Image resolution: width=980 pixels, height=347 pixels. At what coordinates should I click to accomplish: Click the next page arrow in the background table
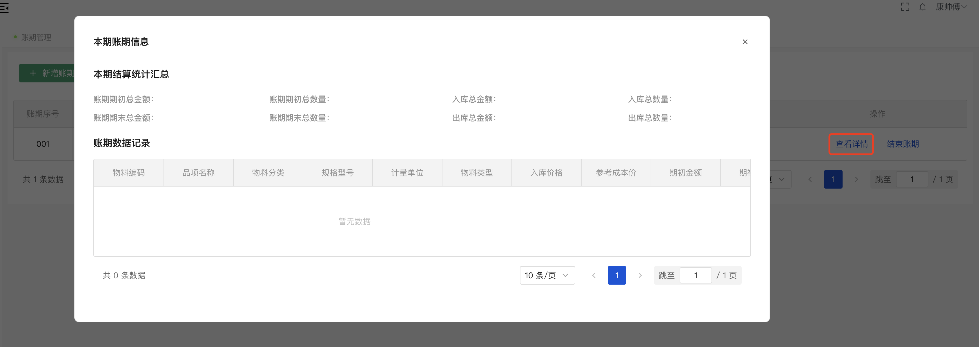coord(856,179)
